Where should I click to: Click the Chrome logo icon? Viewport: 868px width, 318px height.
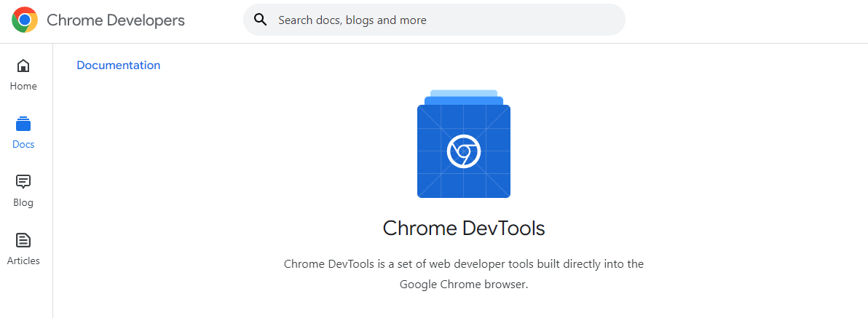point(24,20)
